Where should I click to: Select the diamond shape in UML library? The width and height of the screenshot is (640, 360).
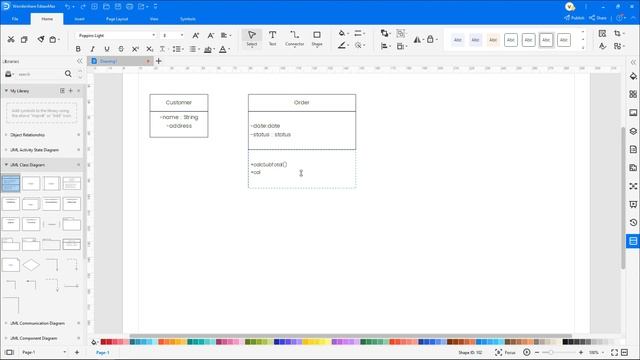[31, 265]
